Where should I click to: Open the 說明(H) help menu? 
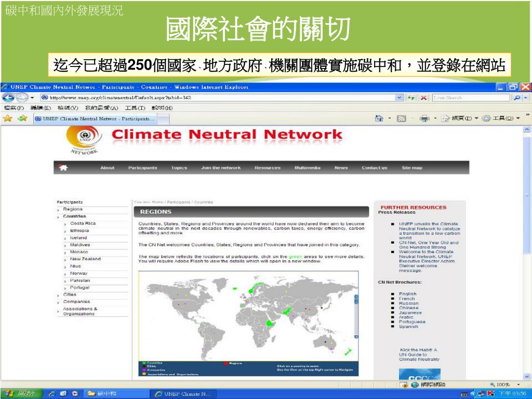tap(162, 108)
